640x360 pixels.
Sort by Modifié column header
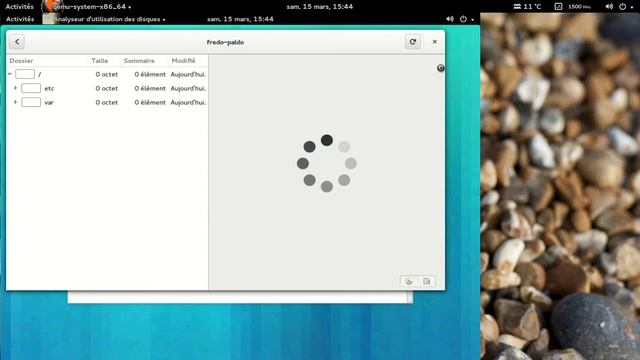click(x=183, y=60)
